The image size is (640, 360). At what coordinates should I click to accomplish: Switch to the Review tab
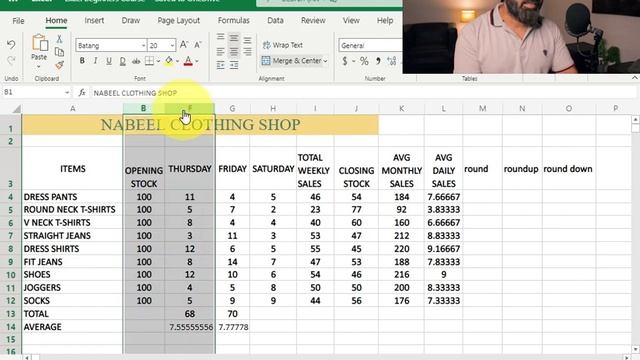[x=313, y=20]
